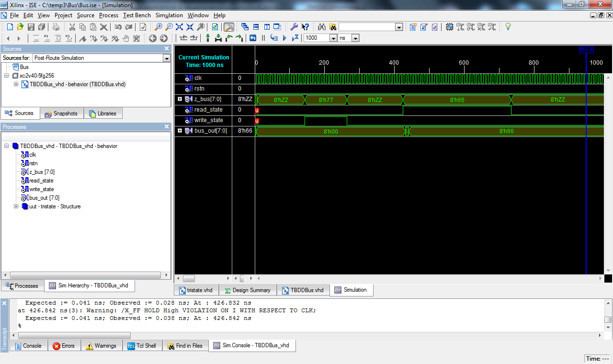
Task: Switch to Libraries tab
Action: click(102, 114)
